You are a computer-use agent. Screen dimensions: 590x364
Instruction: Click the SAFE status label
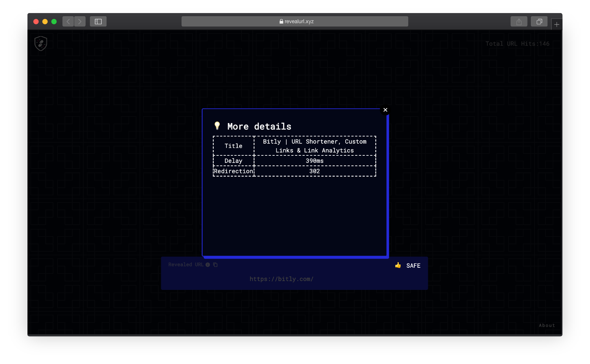click(x=413, y=266)
